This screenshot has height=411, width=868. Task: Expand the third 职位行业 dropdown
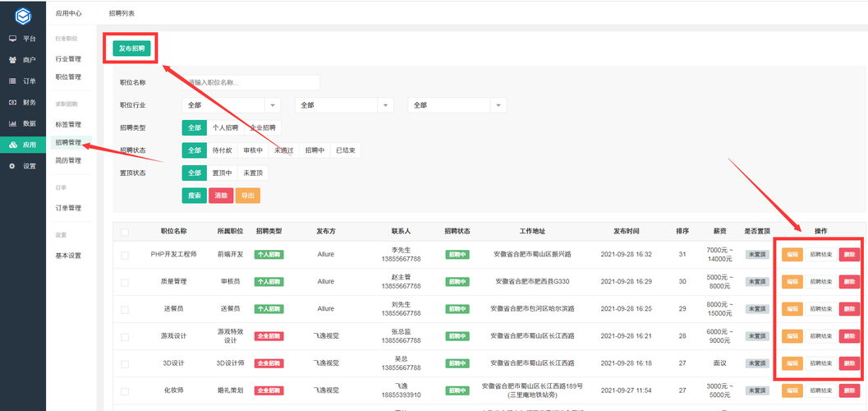click(457, 105)
